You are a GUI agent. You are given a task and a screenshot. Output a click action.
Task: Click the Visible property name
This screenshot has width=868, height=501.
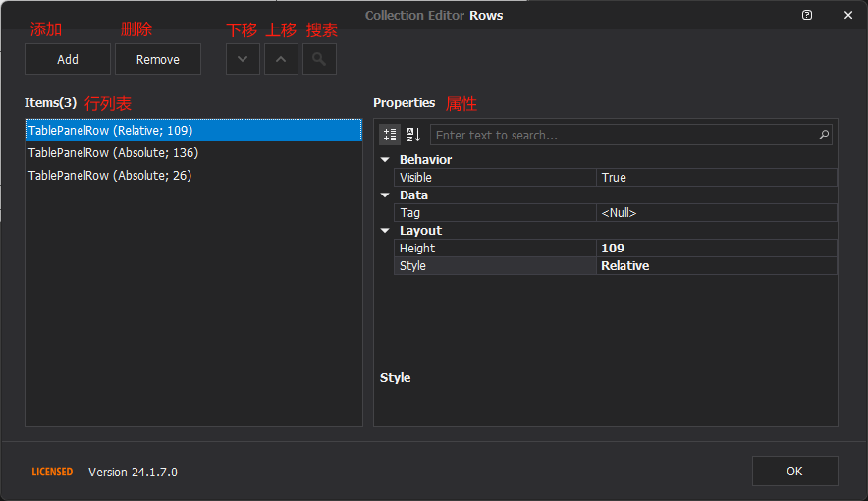(495, 177)
